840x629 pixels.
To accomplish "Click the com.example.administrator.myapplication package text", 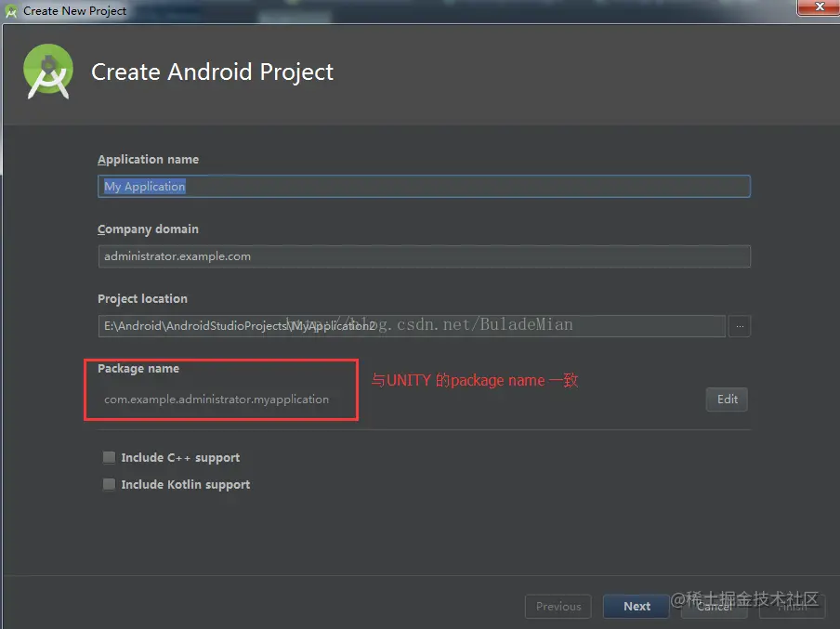I will [x=217, y=400].
